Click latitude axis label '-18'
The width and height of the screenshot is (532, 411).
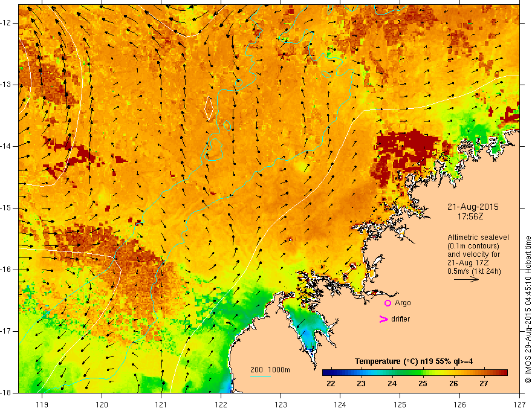click(x=7, y=393)
